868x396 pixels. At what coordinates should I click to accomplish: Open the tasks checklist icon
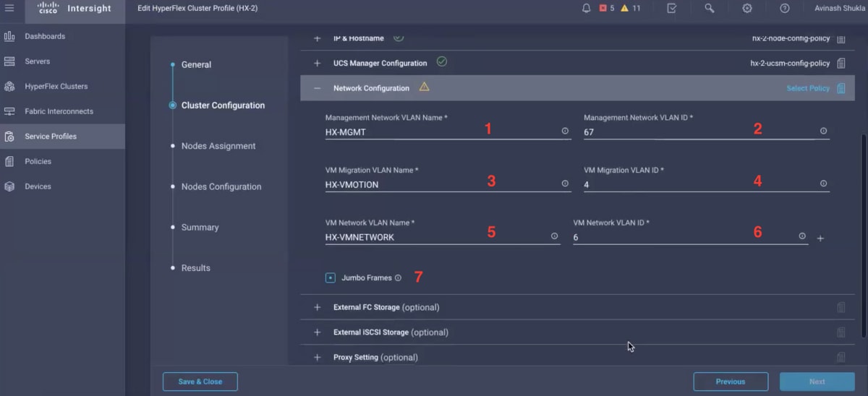(x=672, y=8)
